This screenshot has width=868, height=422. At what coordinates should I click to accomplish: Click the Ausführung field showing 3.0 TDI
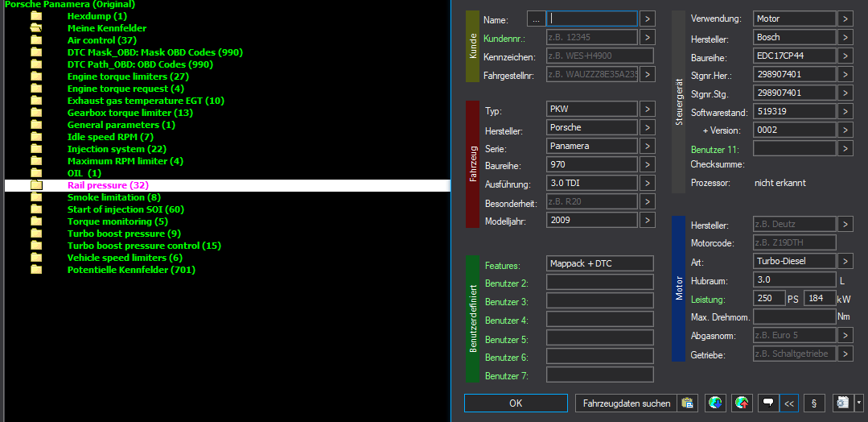pyautogui.click(x=592, y=183)
